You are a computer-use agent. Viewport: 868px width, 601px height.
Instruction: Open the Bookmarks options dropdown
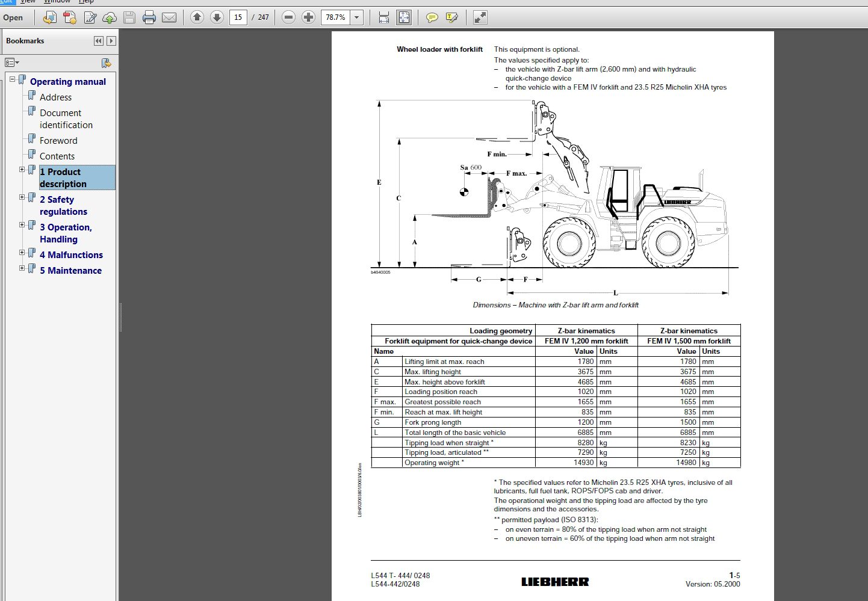10,63
